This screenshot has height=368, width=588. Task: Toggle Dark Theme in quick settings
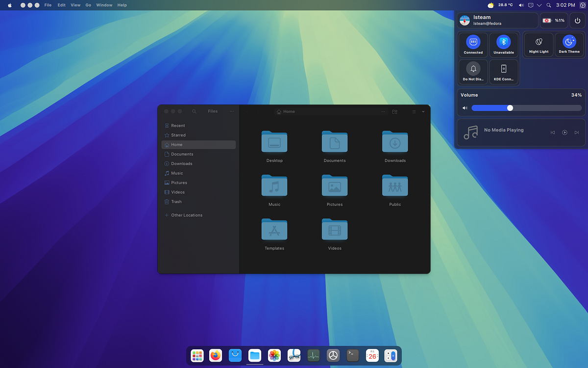[569, 44]
